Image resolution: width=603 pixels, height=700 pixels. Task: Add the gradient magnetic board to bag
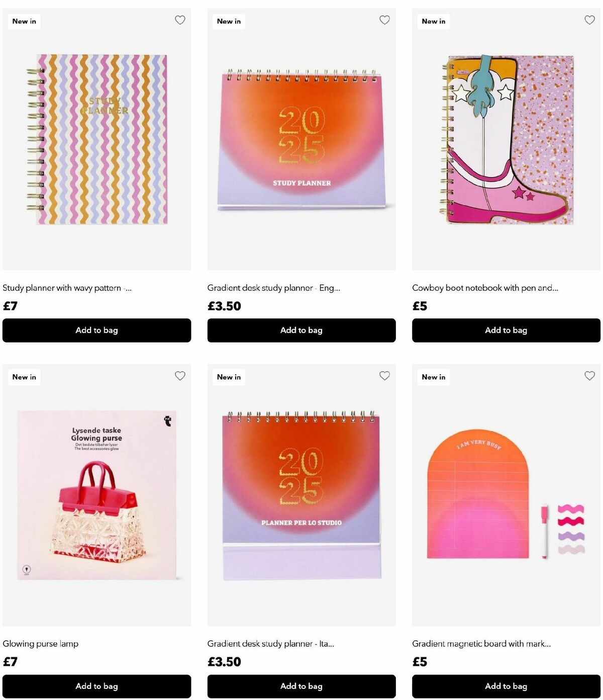[506, 686]
